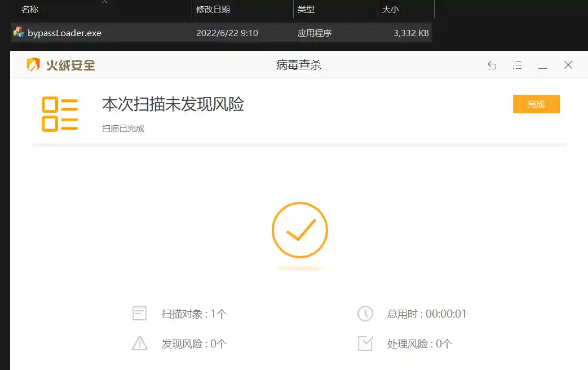This screenshot has height=370, width=588.
Task: Sort files by 类型 column header
Action: [x=306, y=9]
